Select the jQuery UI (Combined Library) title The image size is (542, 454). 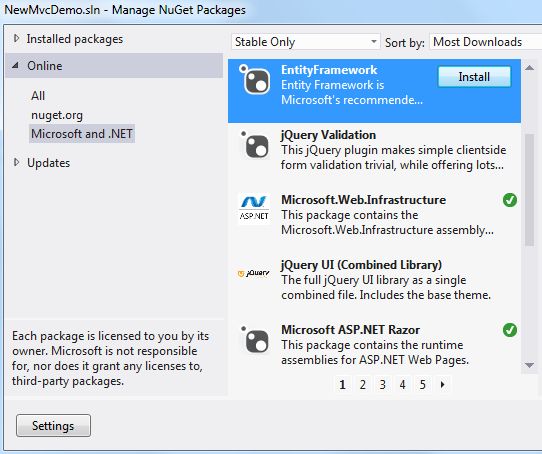point(362,265)
